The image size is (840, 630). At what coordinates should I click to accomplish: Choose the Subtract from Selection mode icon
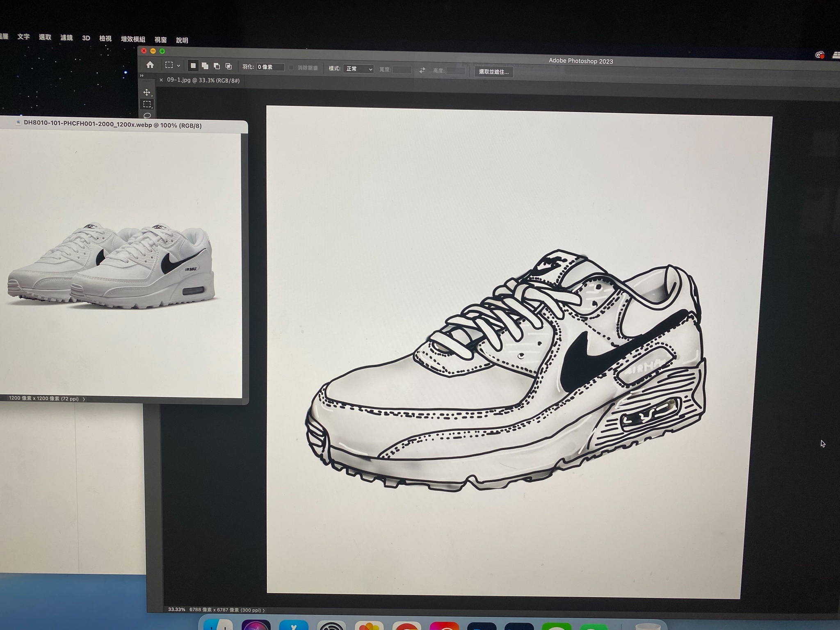[x=217, y=66]
